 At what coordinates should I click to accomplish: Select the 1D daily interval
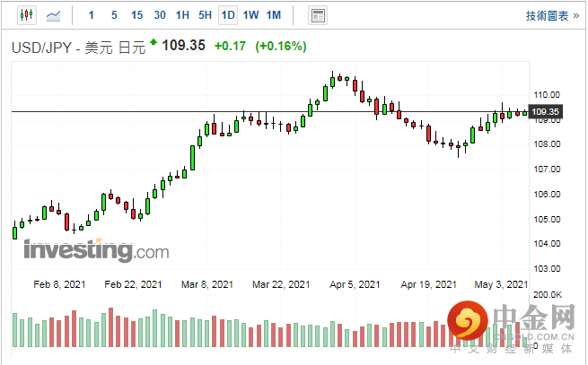228,15
